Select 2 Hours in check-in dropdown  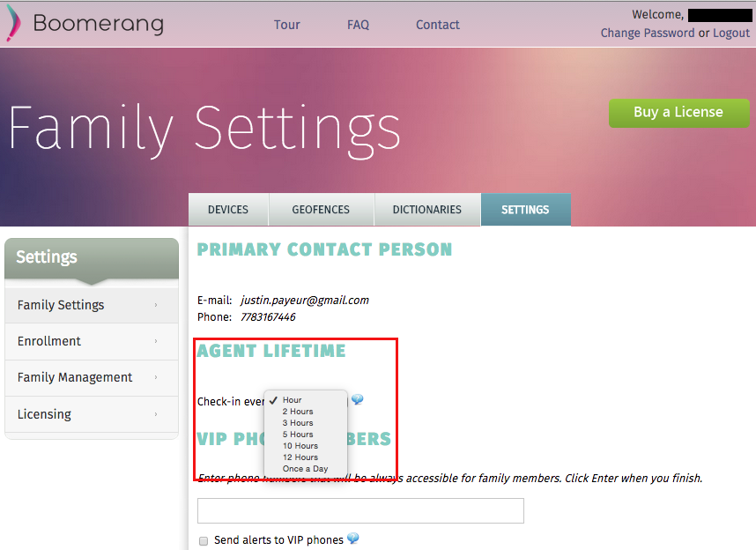(298, 412)
